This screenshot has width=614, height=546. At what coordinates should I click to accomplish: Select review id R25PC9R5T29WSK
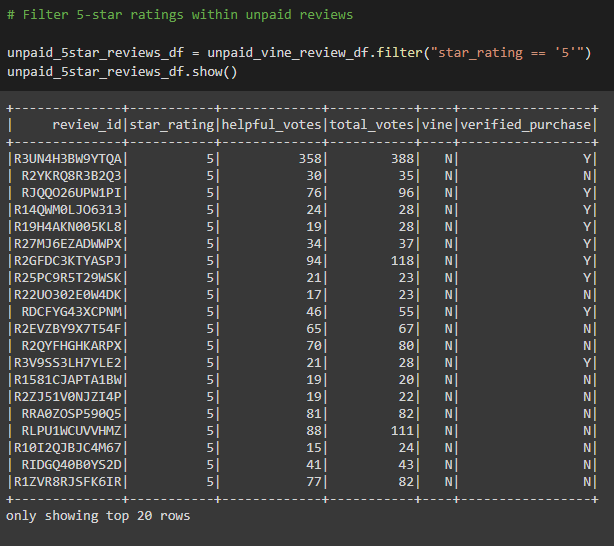[x=68, y=278]
